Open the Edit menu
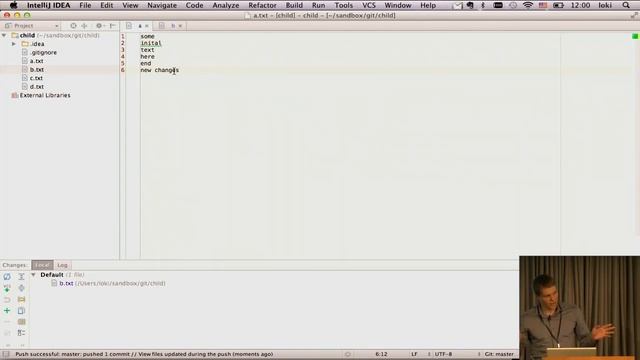 pos(107,5)
